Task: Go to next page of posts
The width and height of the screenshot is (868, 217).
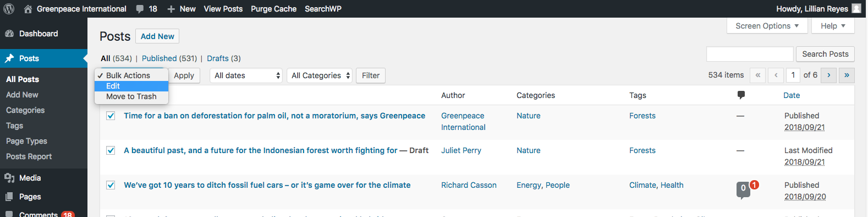Action: click(828, 75)
